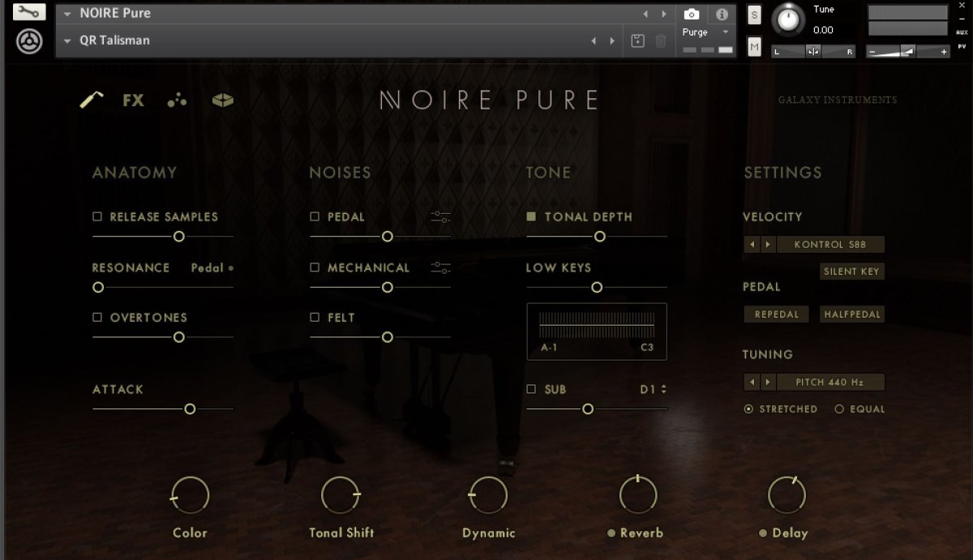Save the current snapshot with disk icon

tap(638, 41)
